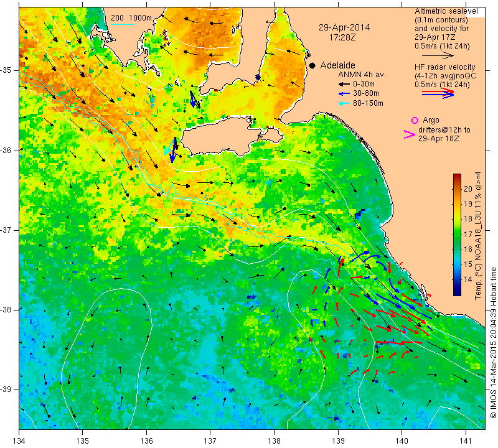The height and width of the screenshot is (448, 498).
Task: Click the black 0-30m legend arrow
Action: click(x=344, y=85)
